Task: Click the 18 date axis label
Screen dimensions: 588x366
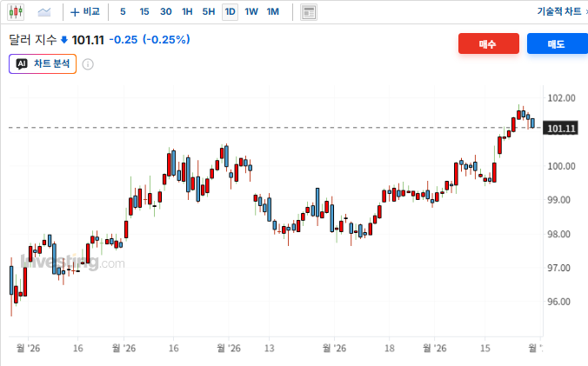Action: click(390, 349)
